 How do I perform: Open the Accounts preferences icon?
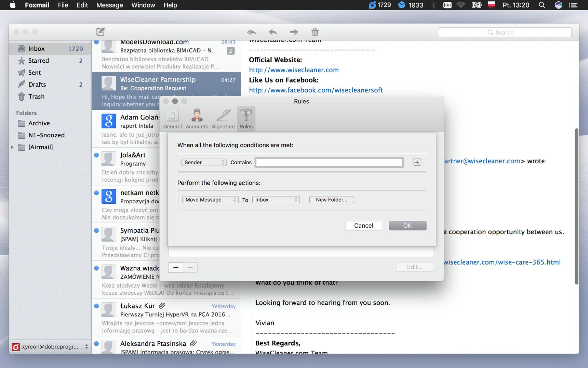pos(197,119)
